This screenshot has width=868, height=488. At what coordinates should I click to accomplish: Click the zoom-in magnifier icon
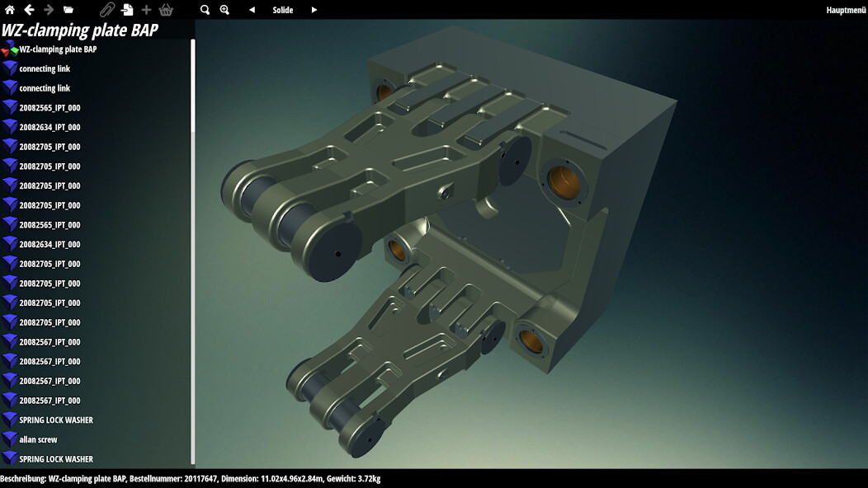(224, 10)
